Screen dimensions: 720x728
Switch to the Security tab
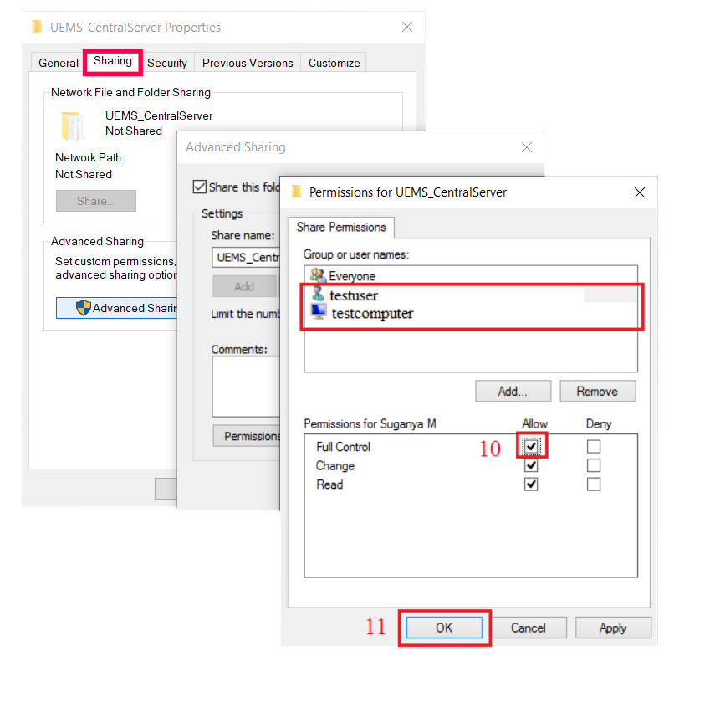click(x=167, y=63)
